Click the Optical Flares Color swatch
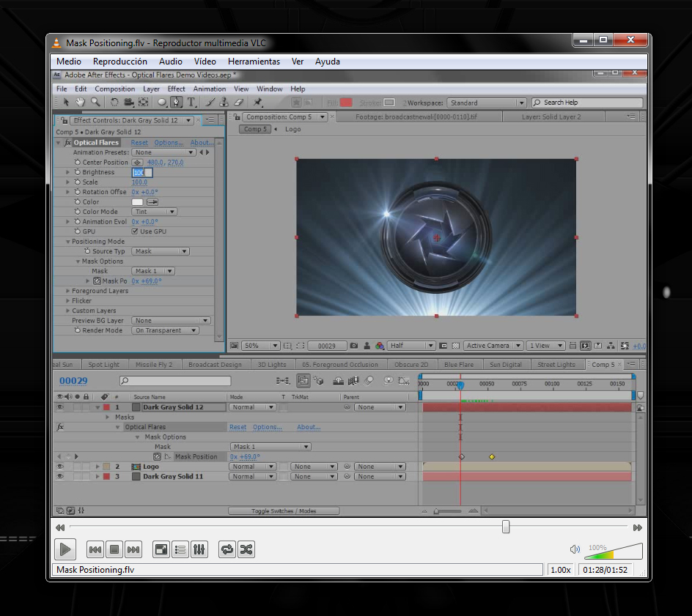692x616 pixels. coord(137,202)
